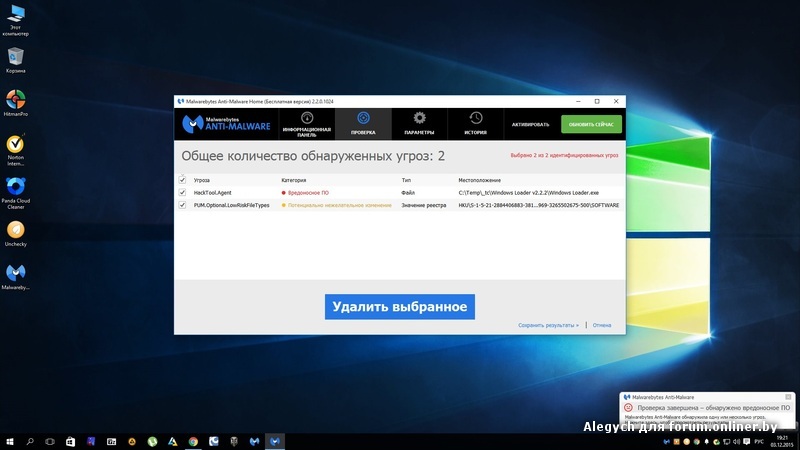800x450 pixels.
Task: Click the Отмена cancel link
Action: [602, 325]
